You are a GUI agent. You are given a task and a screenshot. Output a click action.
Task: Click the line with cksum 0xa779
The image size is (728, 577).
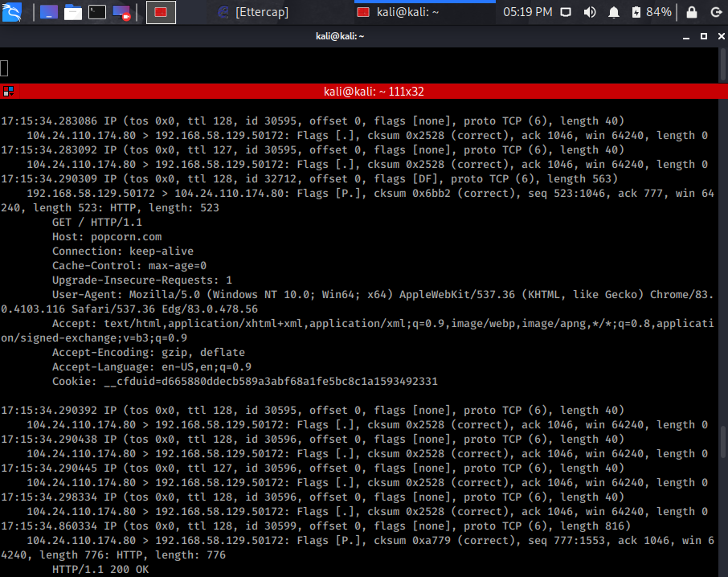[370, 540]
